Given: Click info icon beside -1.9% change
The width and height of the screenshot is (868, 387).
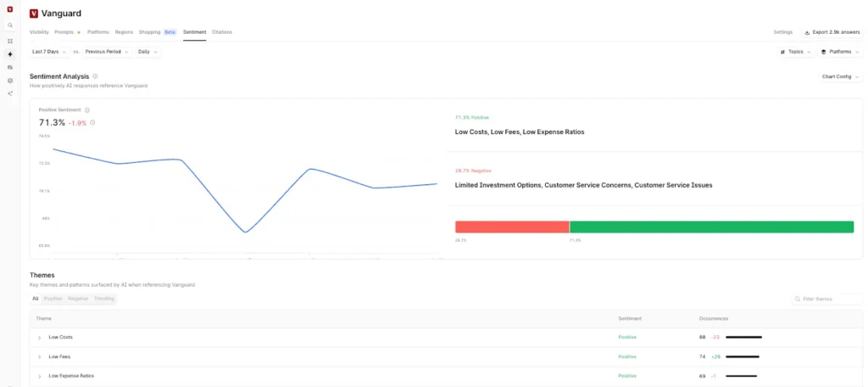Looking at the screenshot, I should click(x=92, y=122).
